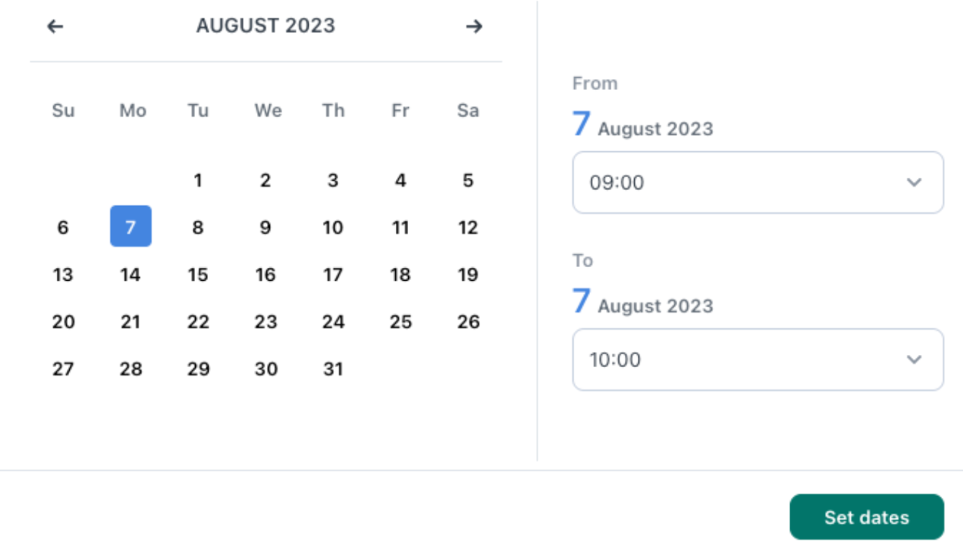Navigate to the previous month

point(55,26)
